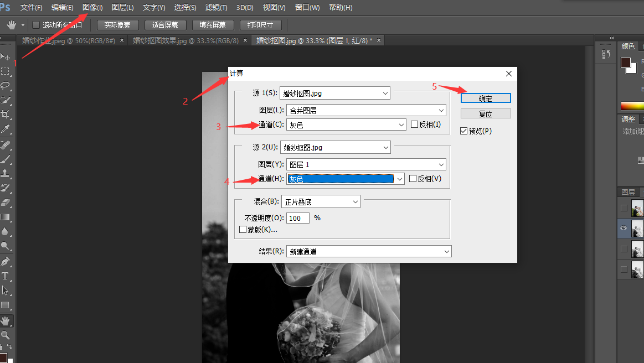Click the 确定 button

point(485,97)
